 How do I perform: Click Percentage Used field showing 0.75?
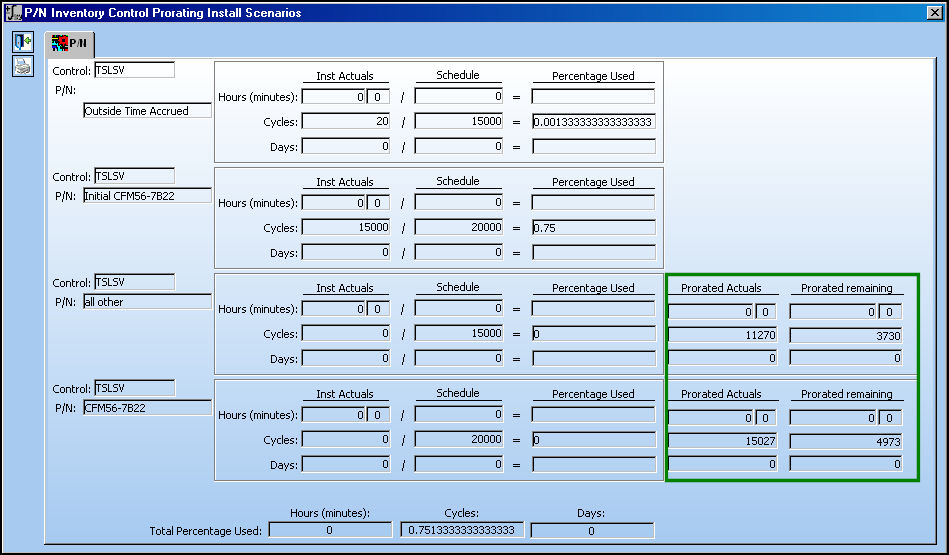[x=594, y=228]
